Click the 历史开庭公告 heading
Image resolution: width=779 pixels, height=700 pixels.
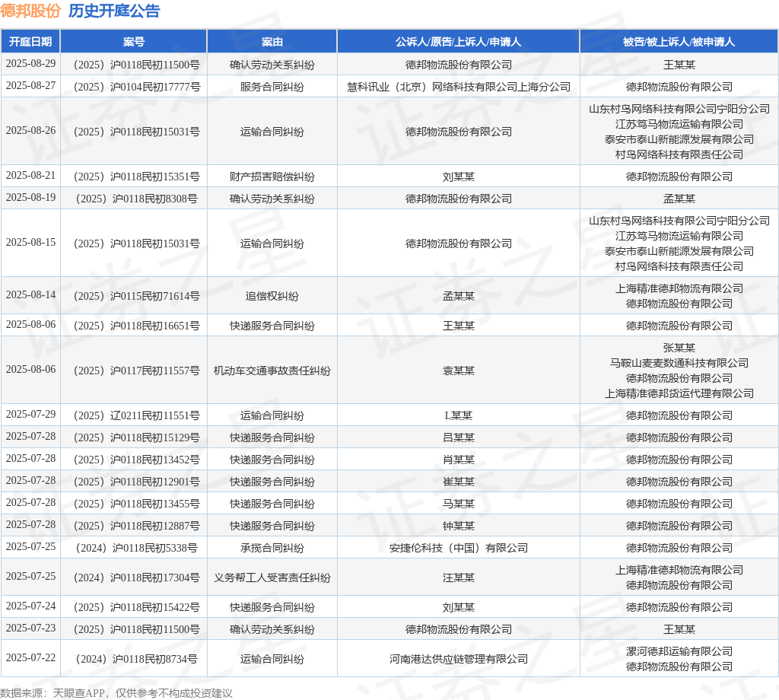pyautogui.click(x=114, y=11)
